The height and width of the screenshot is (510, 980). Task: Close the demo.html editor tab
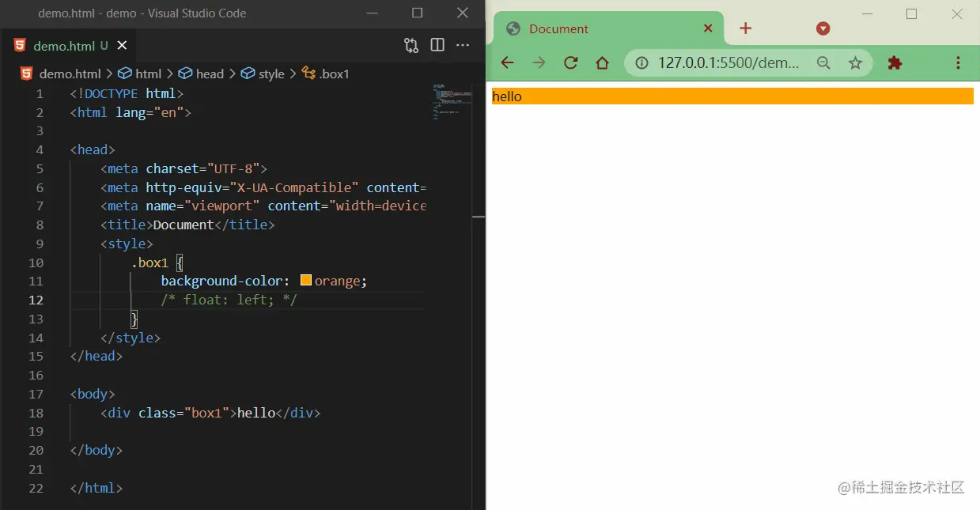point(122,46)
